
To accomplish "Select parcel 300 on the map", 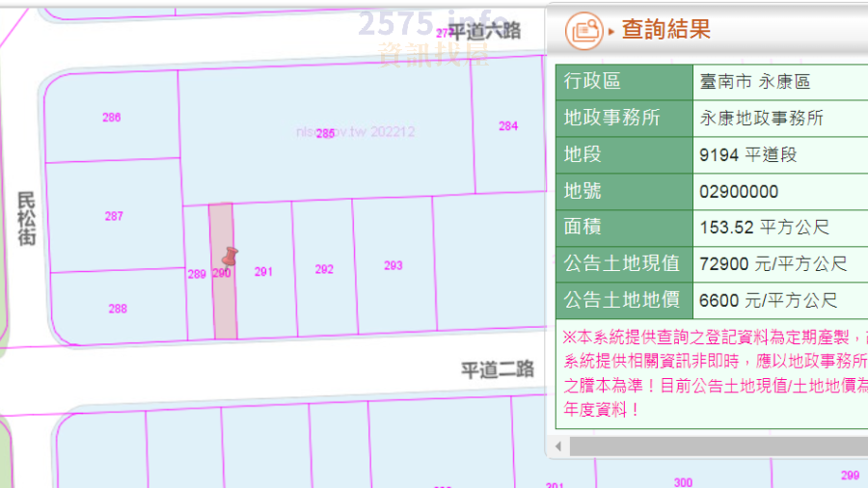I will (x=683, y=482).
